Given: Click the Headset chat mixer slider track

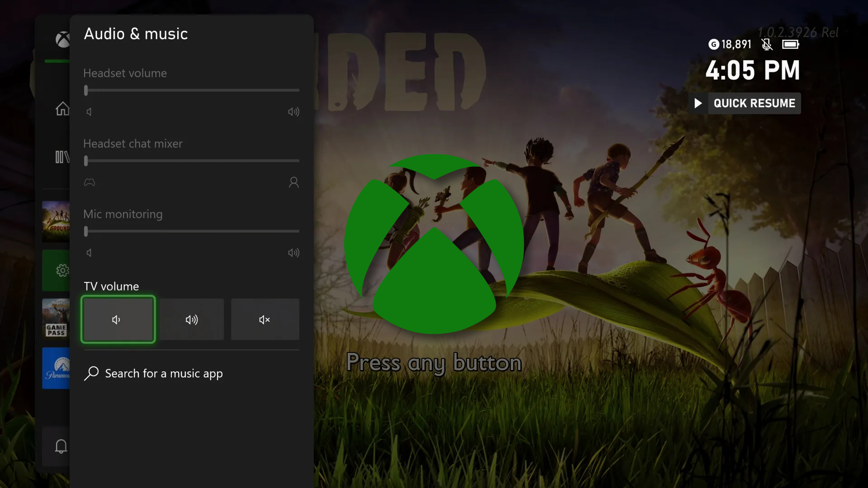Looking at the screenshot, I should pos(192,161).
